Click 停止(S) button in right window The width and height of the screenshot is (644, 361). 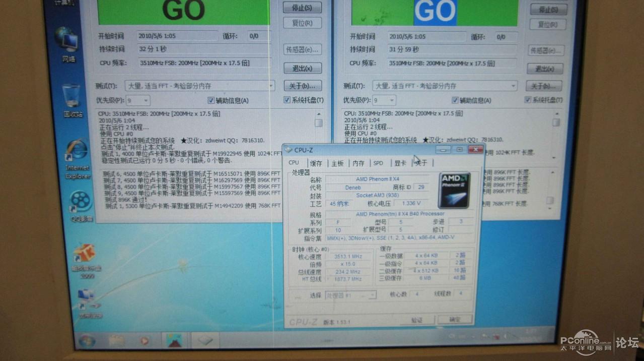(x=548, y=9)
